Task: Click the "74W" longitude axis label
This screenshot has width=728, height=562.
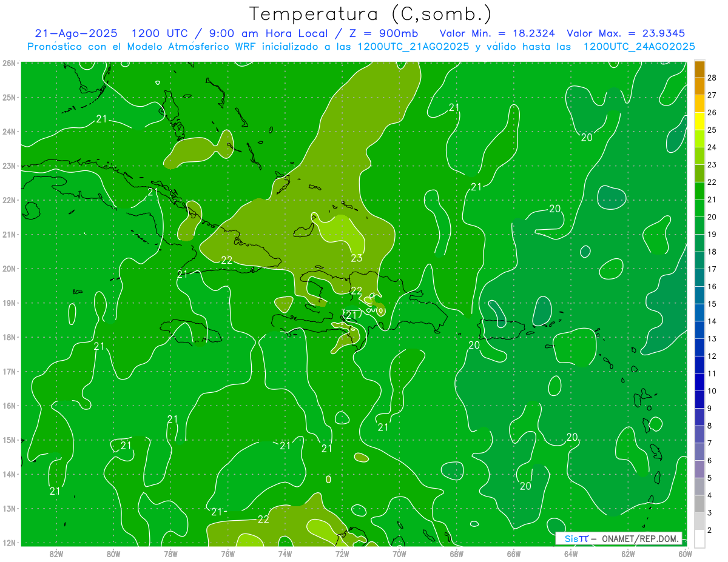Action: 285,554
